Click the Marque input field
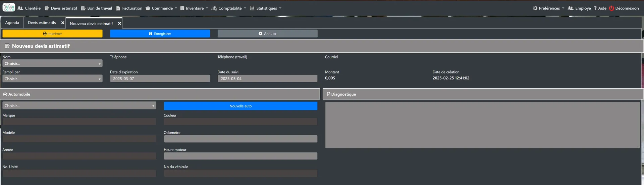This screenshot has height=185, width=644. (x=79, y=122)
